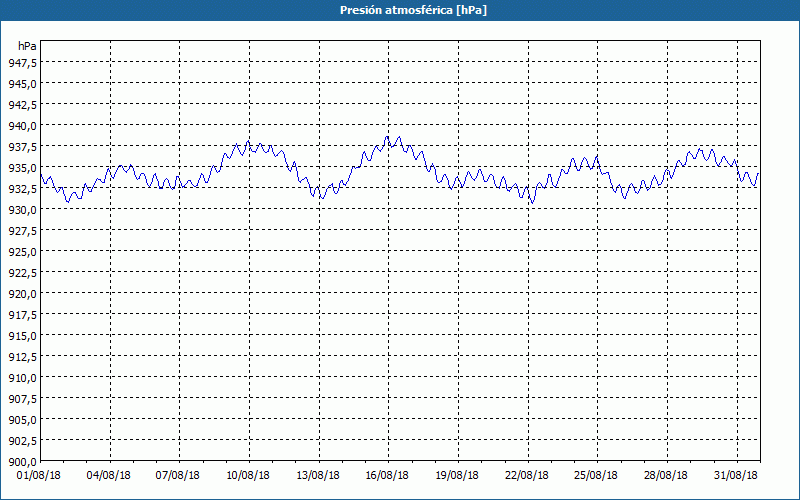The height and width of the screenshot is (500, 800).
Task: Click the 31/08/18 date label
Action: pos(736,475)
